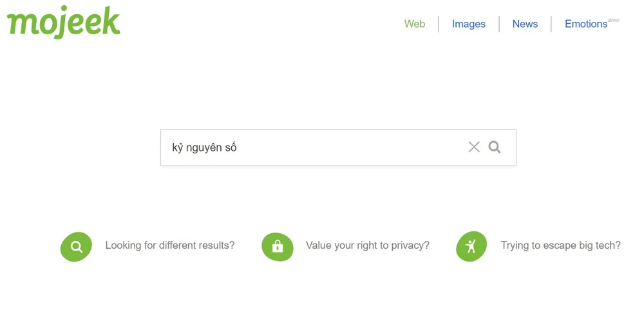Click 'big tech' in the escape tagline
The width and height of the screenshot is (644, 326).
tap(600, 245)
